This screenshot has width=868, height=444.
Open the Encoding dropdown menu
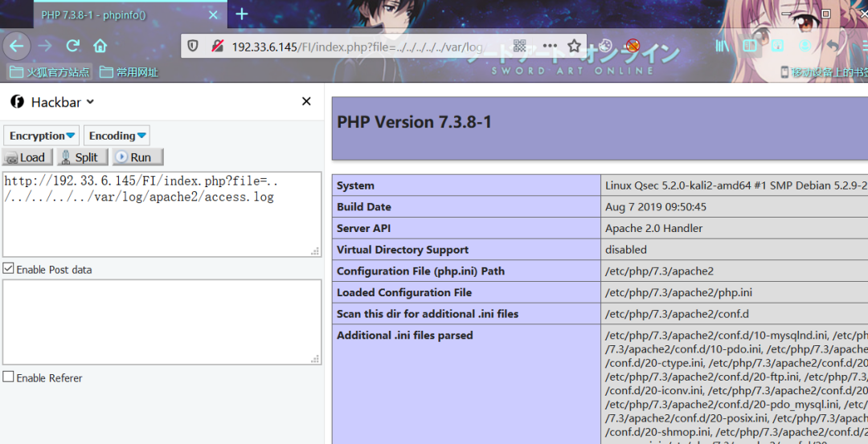click(117, 136)
